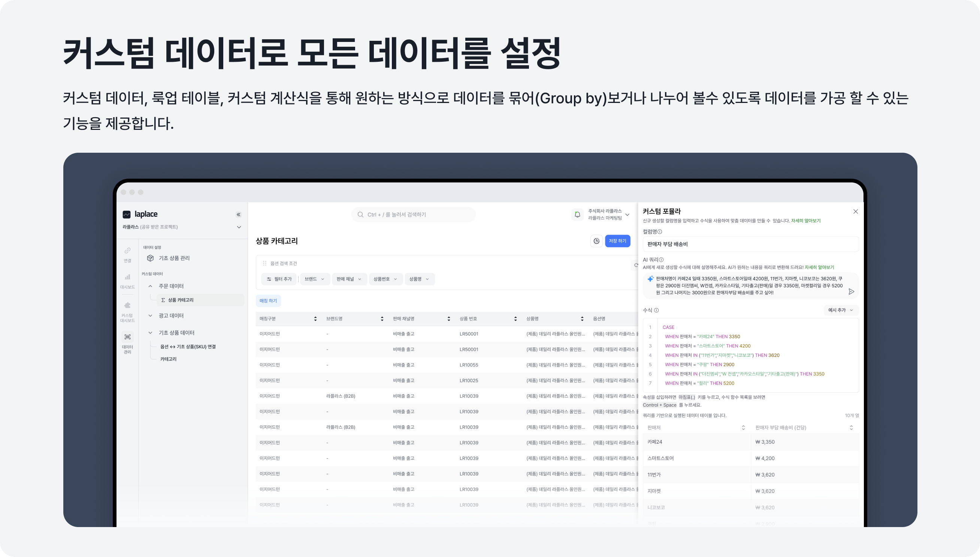
Task: Send the AI query via paper plane icon
Action: 852,291
